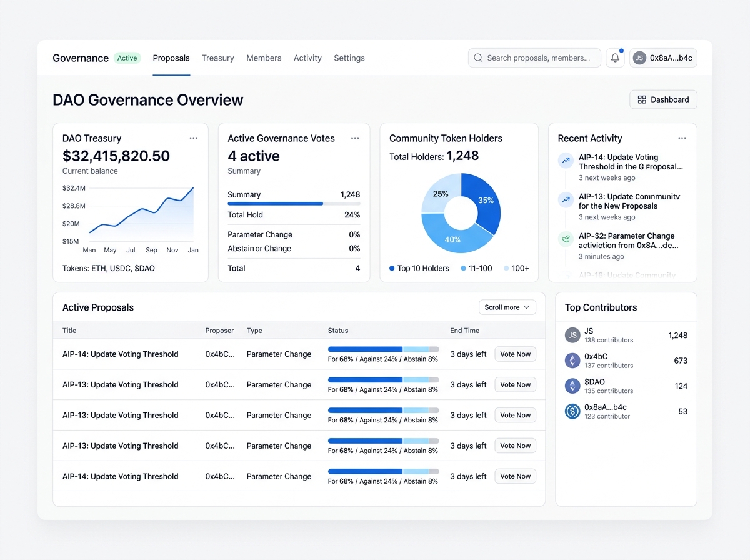The height and width of the screenshot is (560, 750).
Task: Open the Treasury tab
Action: pyautogui.click(x=218, y=58)
